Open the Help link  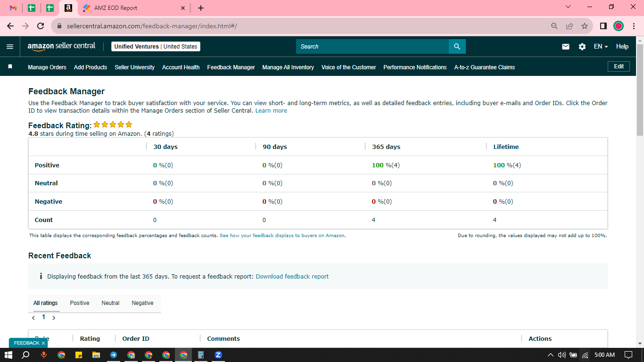point(622,47)
